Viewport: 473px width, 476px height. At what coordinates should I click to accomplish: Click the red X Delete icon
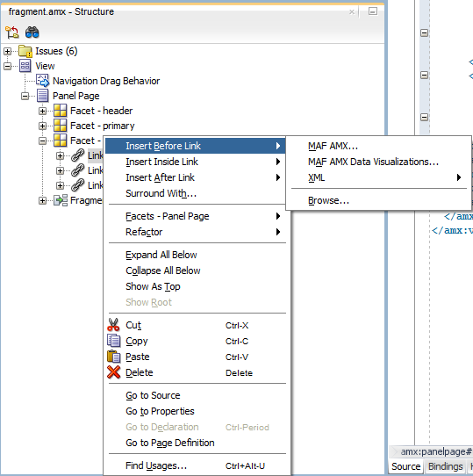(x=113, y=372)
